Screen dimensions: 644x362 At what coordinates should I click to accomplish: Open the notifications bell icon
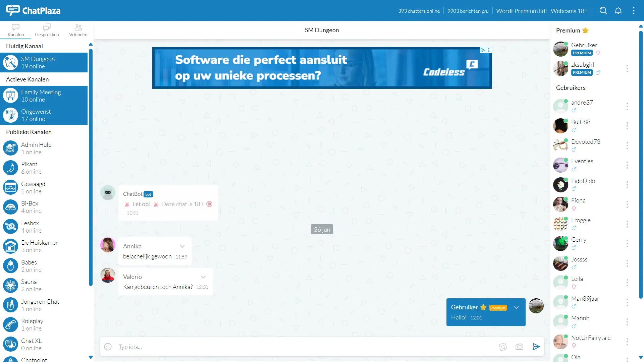point(618,11)
